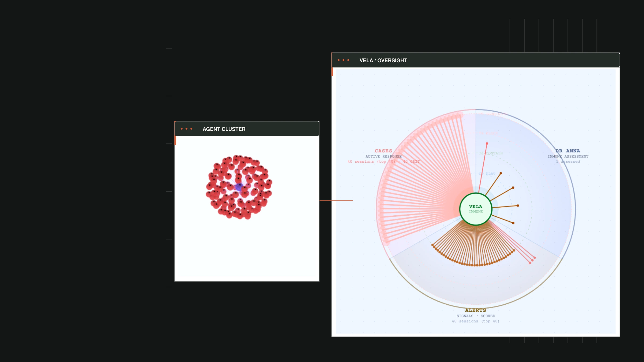The image size is (644, 362).
Task: Click the AGENT CLUSTER window title
Action: (x=224, y=129)
